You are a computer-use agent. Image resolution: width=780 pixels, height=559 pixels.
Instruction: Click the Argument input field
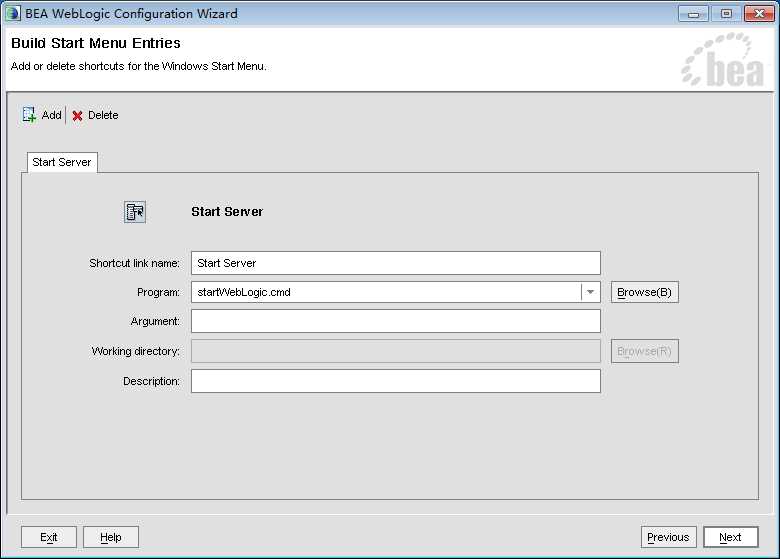395,321
